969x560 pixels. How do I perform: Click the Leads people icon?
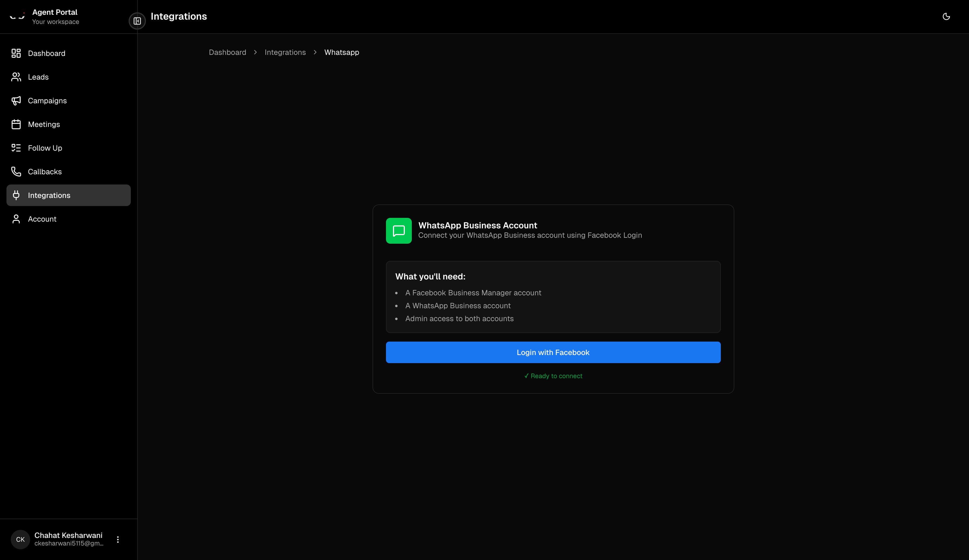click(16, 77)
